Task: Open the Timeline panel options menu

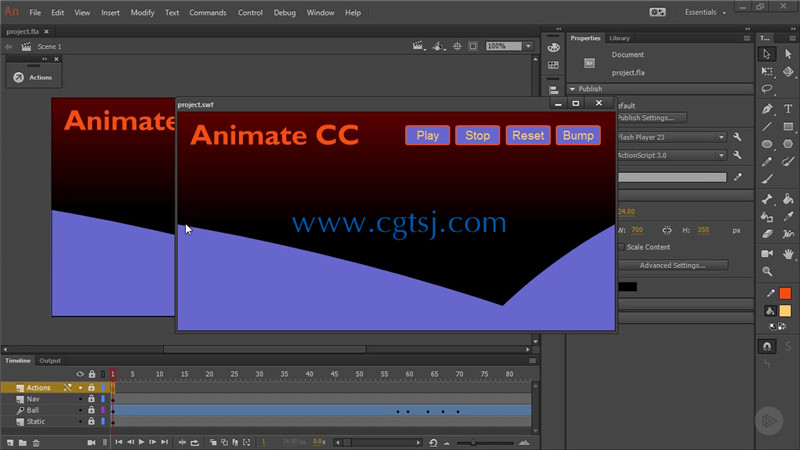Action: tap(532, 361)
